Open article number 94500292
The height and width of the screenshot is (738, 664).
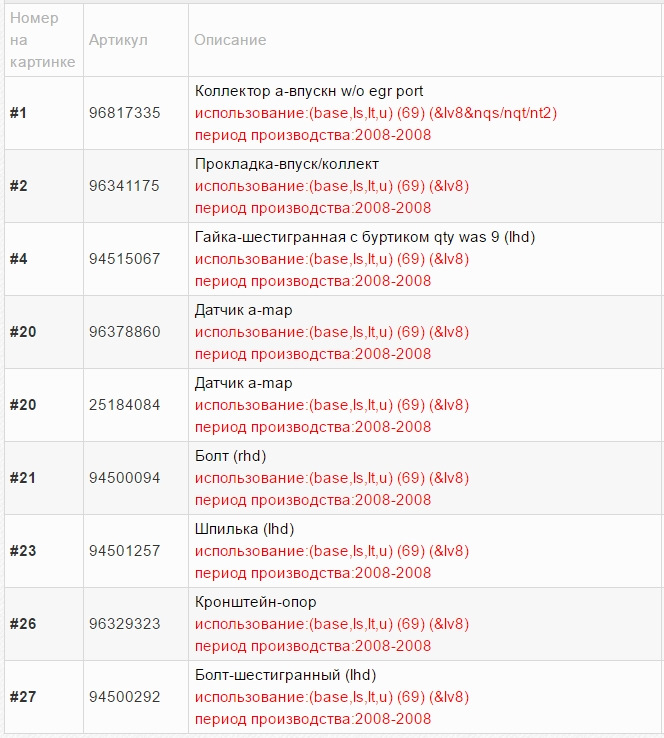coord(124,697)
